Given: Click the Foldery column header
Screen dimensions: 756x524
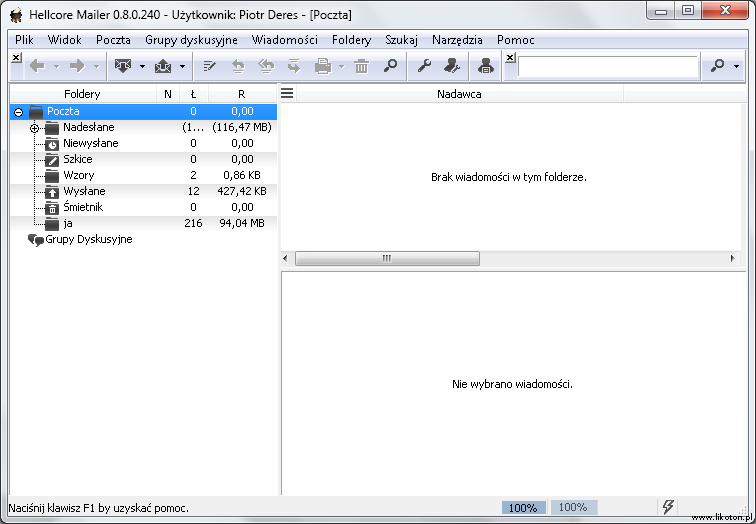Looking at the screenshot, I should 82,94.
